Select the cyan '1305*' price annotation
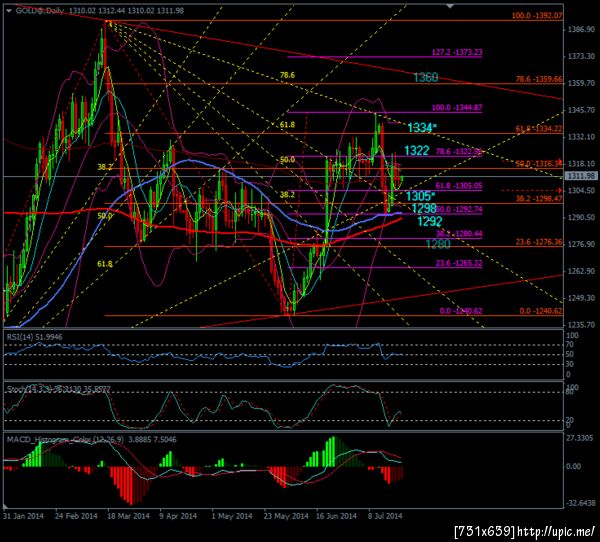The image size is (600, 542). 420,196
